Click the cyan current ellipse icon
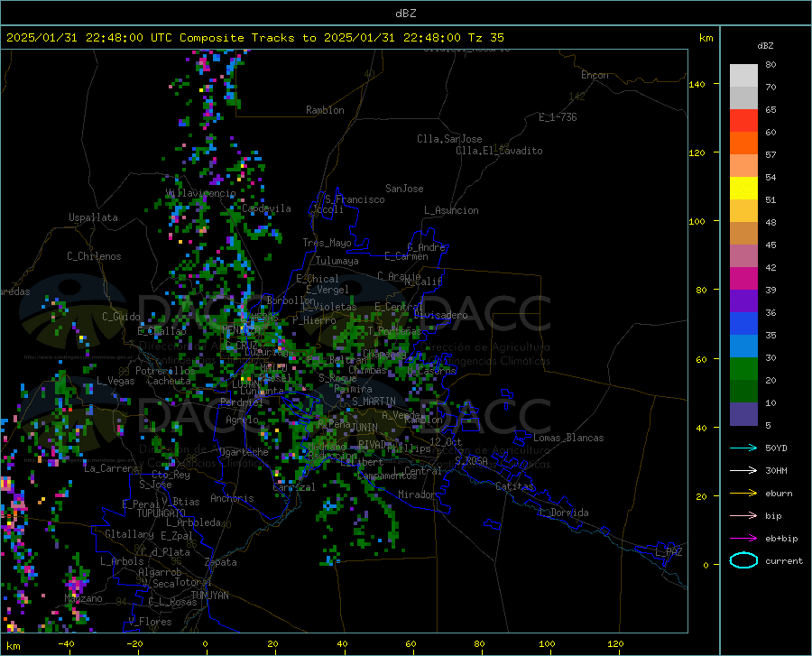This screenshot has width=812, height=656. [743, 560]
